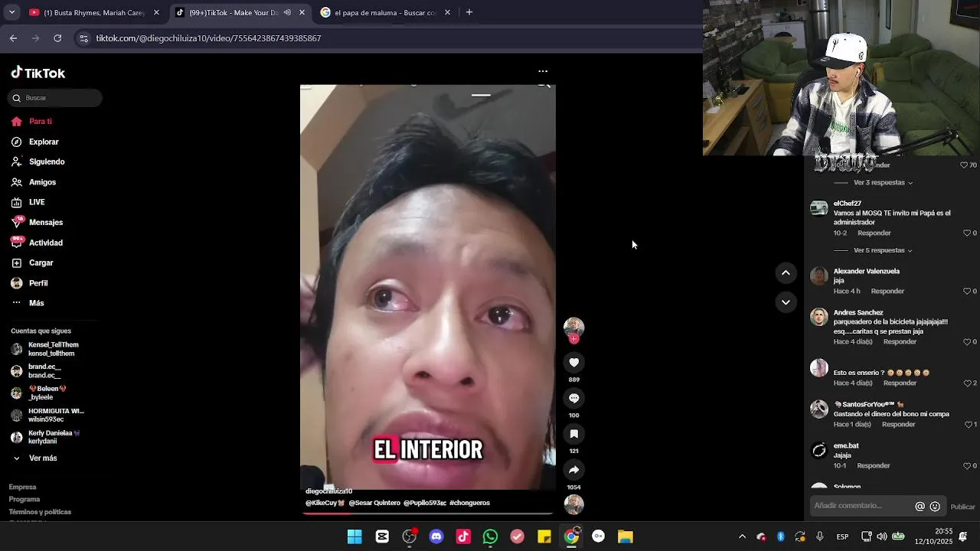Share the video with the arrow icon
980x551 pixels.
click(x=573, y=470)
